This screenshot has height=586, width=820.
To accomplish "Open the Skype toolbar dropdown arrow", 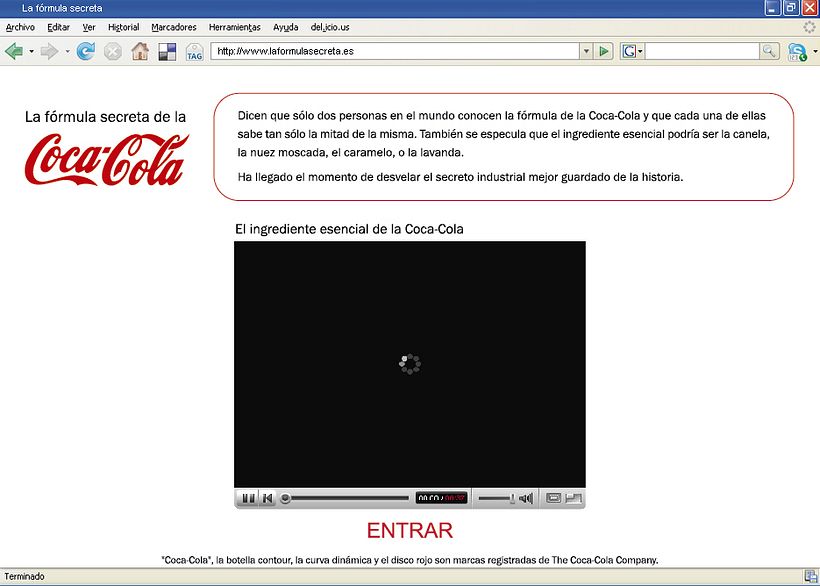I will [x=814, y=51].
